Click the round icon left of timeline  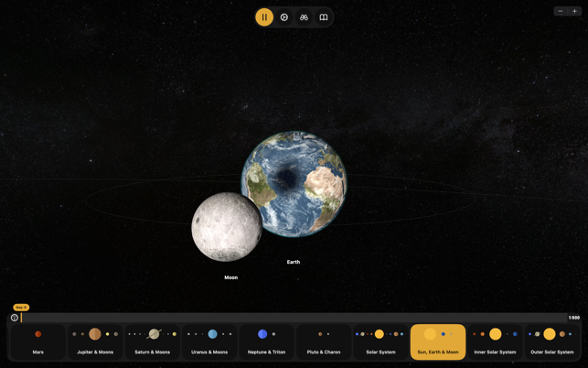(x=15, y=318)
